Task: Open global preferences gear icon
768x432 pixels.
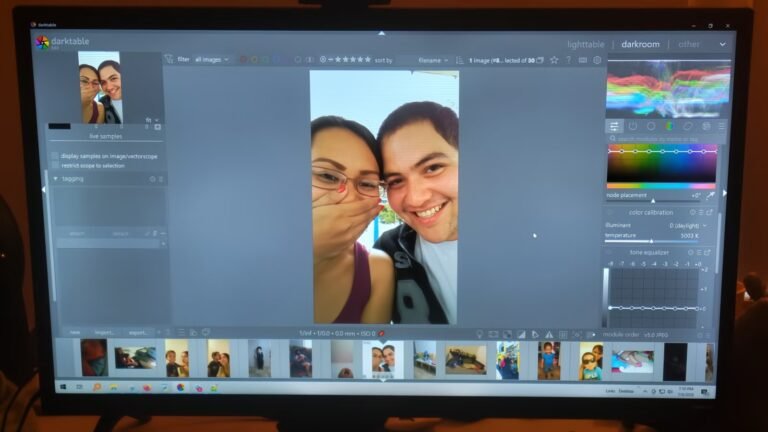Action: pyautogui.click(x=597, y=60)
